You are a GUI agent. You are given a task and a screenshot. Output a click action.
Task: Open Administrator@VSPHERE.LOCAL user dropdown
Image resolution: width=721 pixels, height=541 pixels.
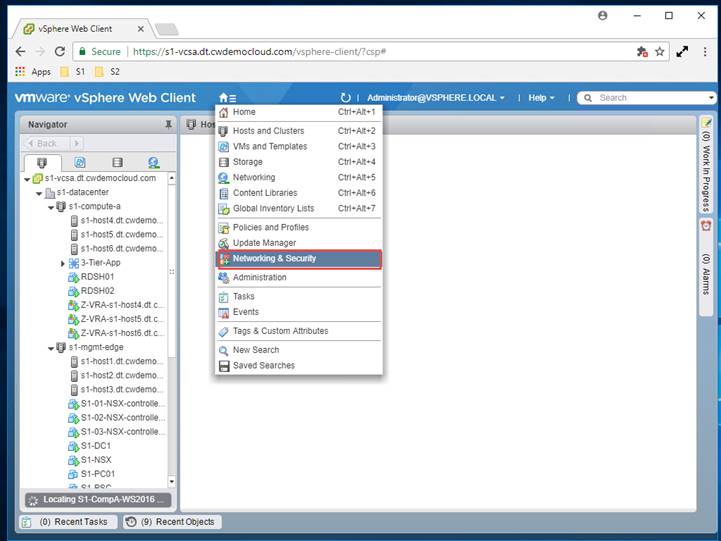pyautogui.click(x=435, y=98)
